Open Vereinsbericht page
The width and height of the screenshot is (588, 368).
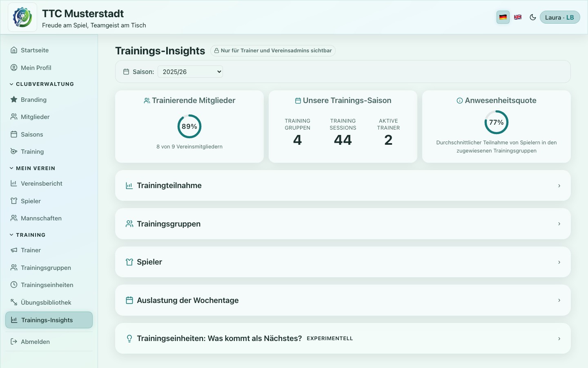pyautogui.click(x=49, y=183)
